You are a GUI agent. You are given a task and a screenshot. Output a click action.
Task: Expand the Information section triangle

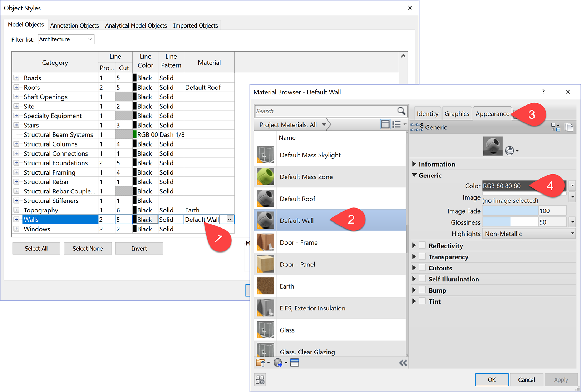click(414, 164)
